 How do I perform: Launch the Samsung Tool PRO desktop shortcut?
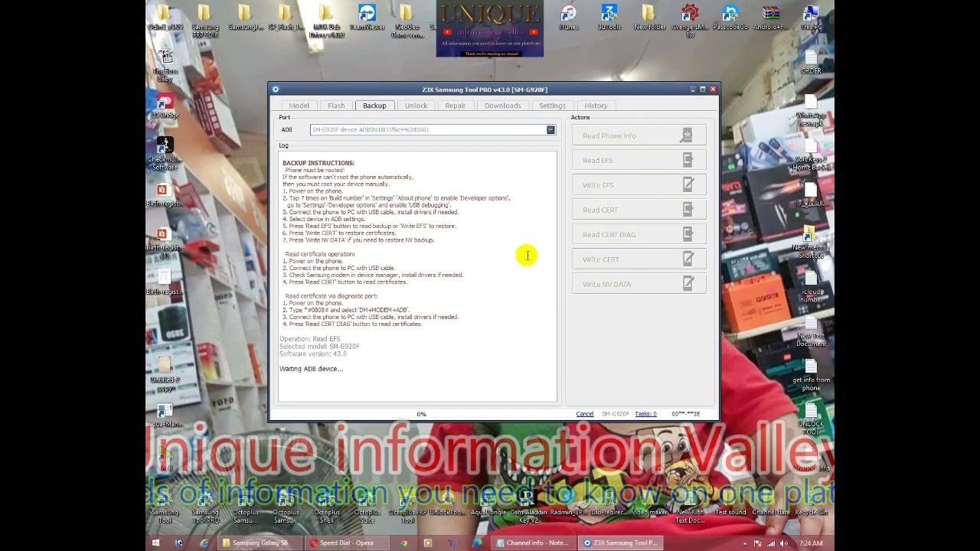click(205, 507)
